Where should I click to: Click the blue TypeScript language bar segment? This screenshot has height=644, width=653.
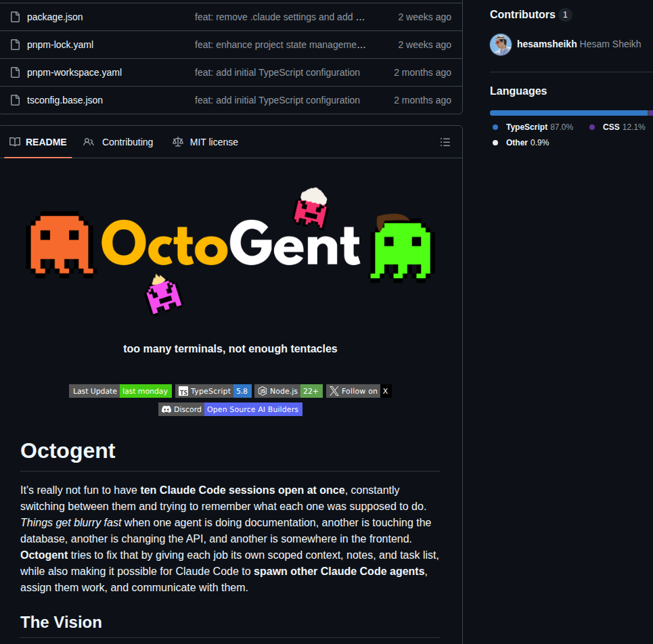pyautogui.click(x=568, y=113)
